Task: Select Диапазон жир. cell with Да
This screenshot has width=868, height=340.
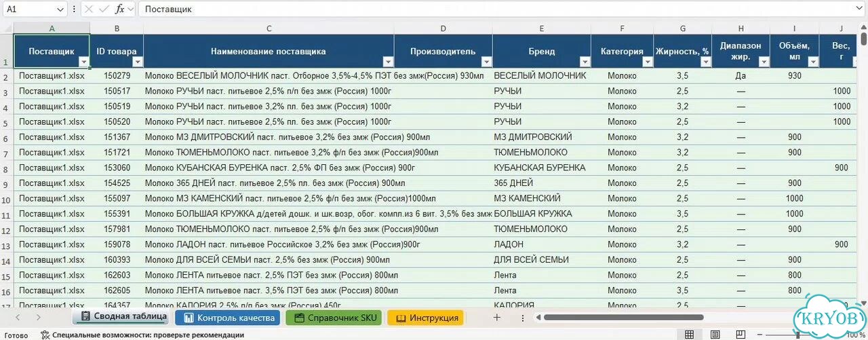Action: (x=741, y=76)
